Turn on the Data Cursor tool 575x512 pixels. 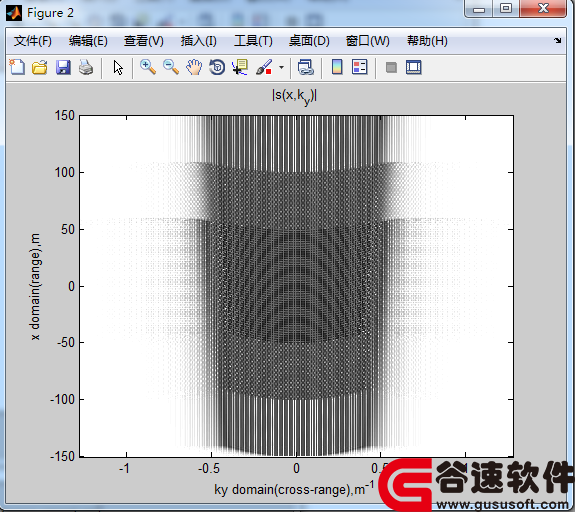[x=240, y=67]
